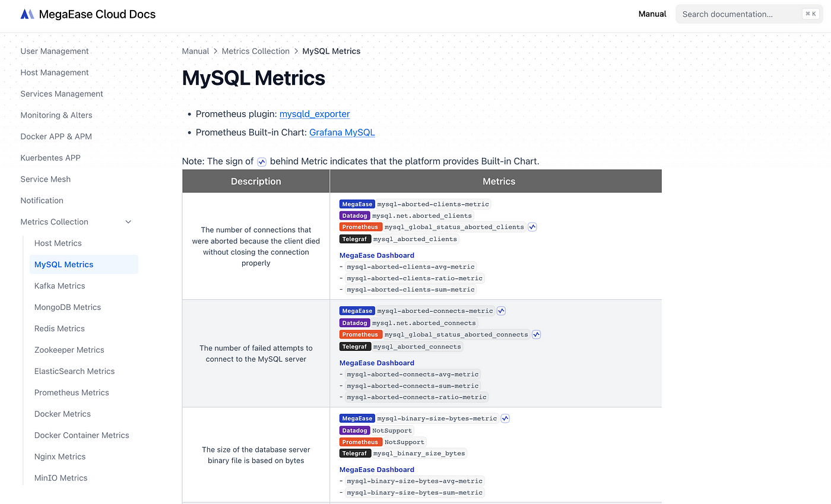This screenshot has height=504, width=831.
Task: Open the mysqld_exporter link
Action: pyautogui.click(x=315, y=114)
